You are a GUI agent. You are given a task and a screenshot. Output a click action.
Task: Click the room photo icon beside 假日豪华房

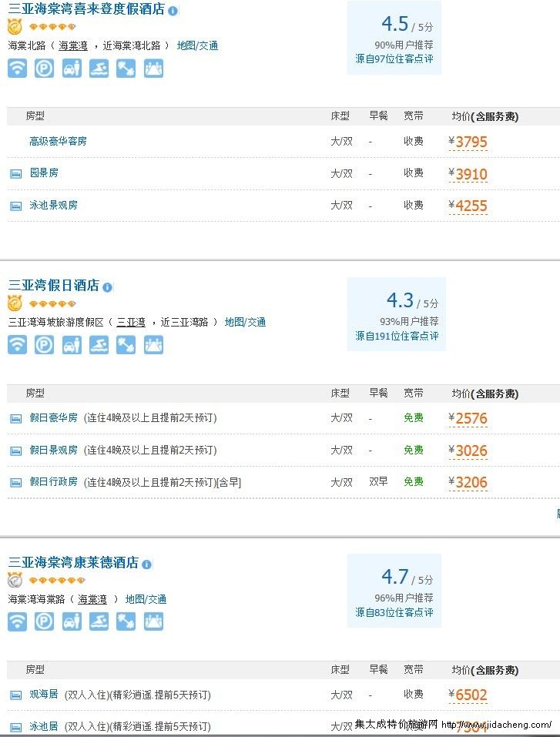[16, 418]
